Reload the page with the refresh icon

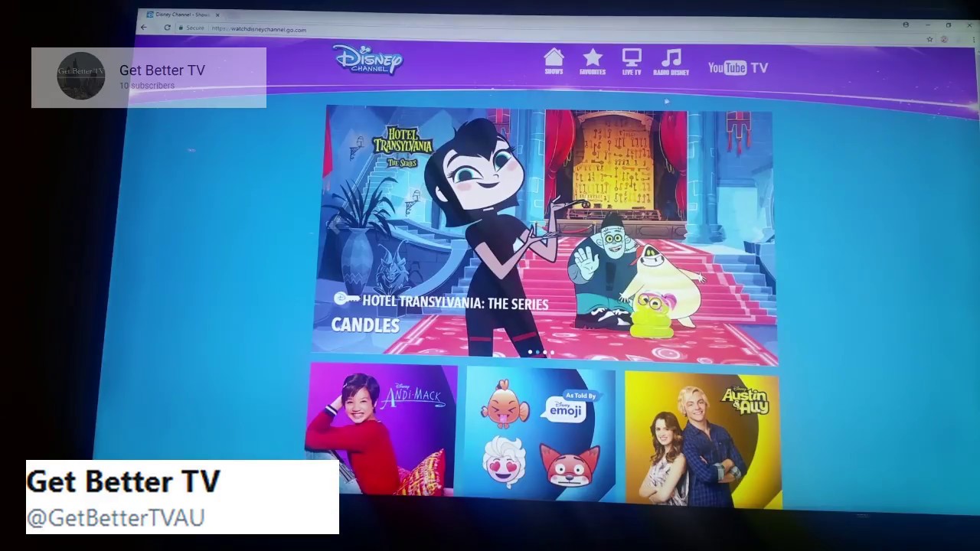167,28
